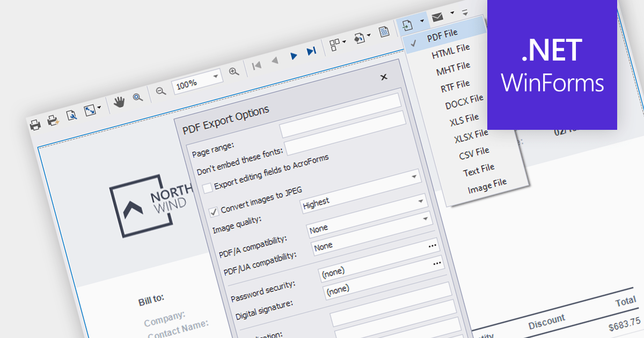Open the Watermark settings icon
The height and width of the screenshot is (338, 644).
pyautogui.click(x=384, y=31)
